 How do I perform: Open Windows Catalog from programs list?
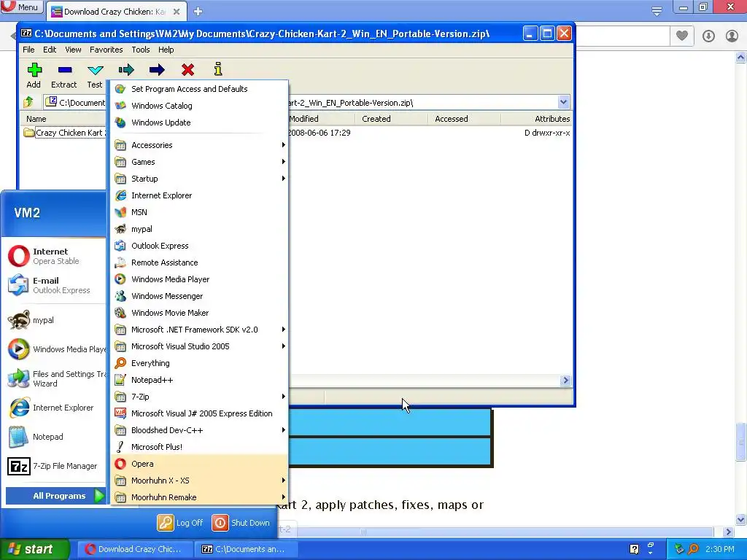click(x=199, y=106)
